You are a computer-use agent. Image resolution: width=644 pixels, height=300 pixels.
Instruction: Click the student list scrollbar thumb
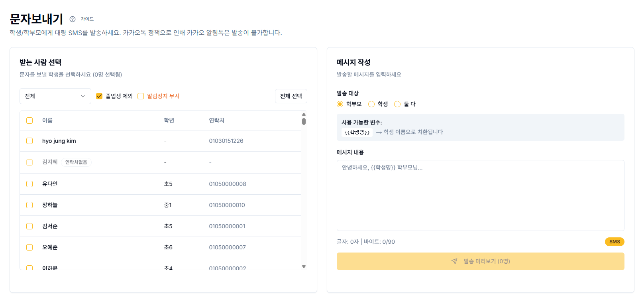tap(304, 121)
